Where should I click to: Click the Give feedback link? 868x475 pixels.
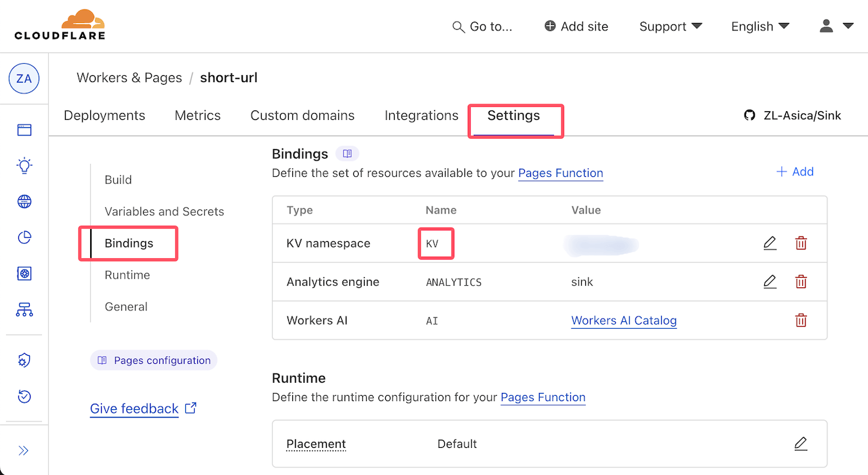134,409
